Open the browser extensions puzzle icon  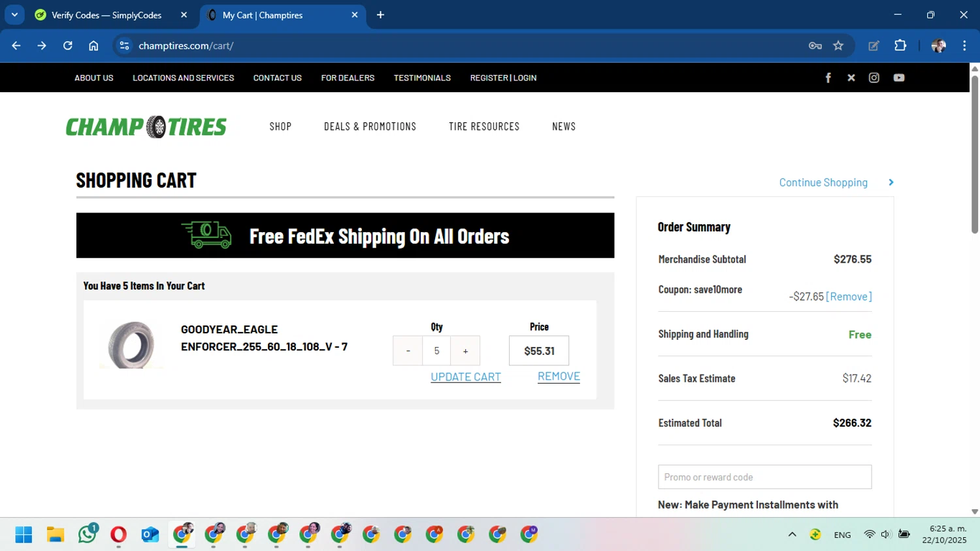900,46
